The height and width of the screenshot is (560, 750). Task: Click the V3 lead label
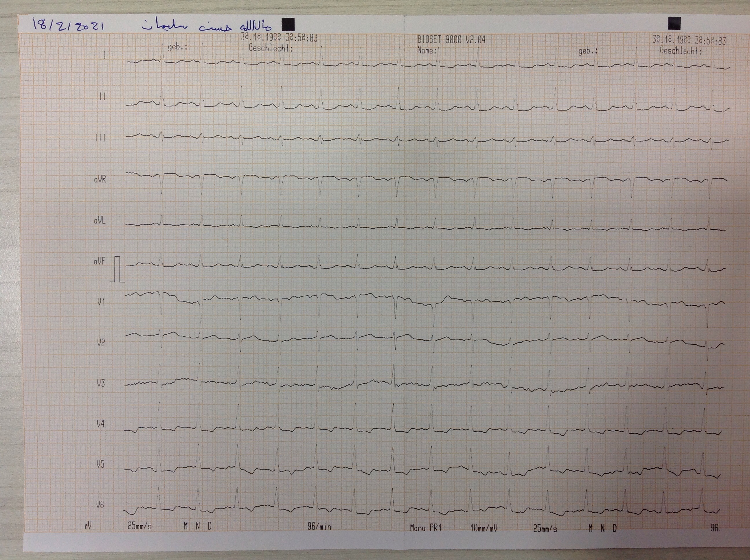(x=101, y=383)
